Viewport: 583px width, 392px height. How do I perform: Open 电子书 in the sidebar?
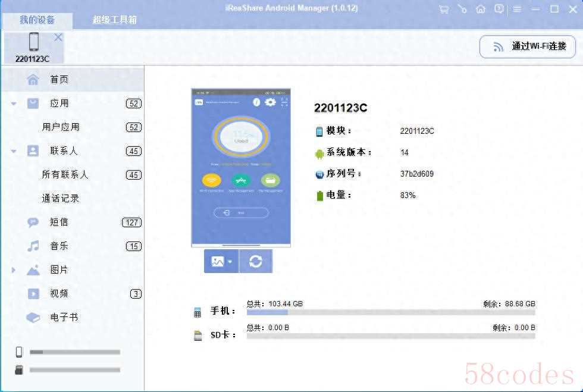coord(73,318)
